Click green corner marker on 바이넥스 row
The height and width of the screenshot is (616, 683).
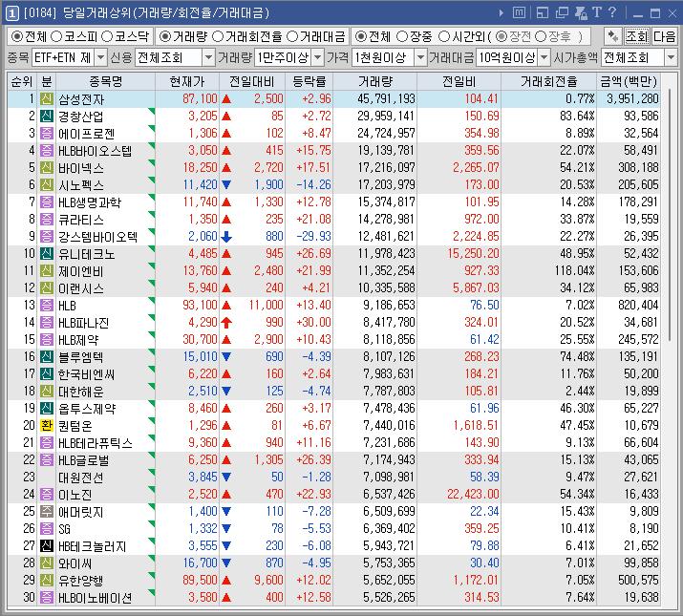click(x=152, y=162)
